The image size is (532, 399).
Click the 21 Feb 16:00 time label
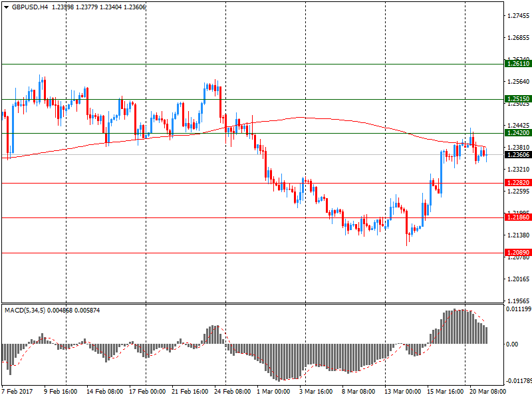[190, 392]
